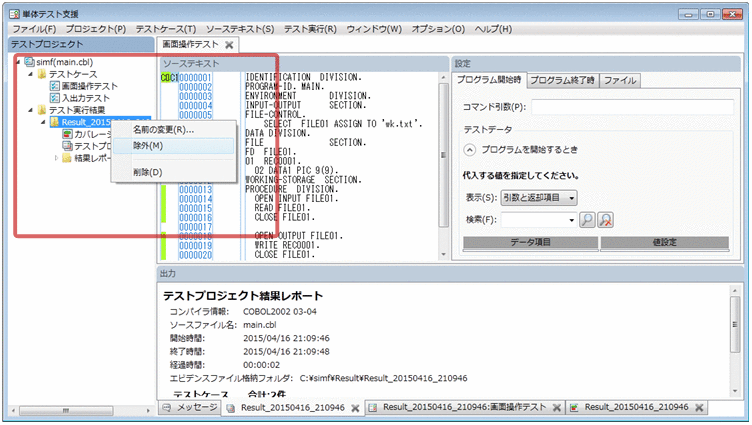Select 画面操作テスト in the project tree
Image resolution: width=752 pixels, height=425 pixels.
click(89, 86)
